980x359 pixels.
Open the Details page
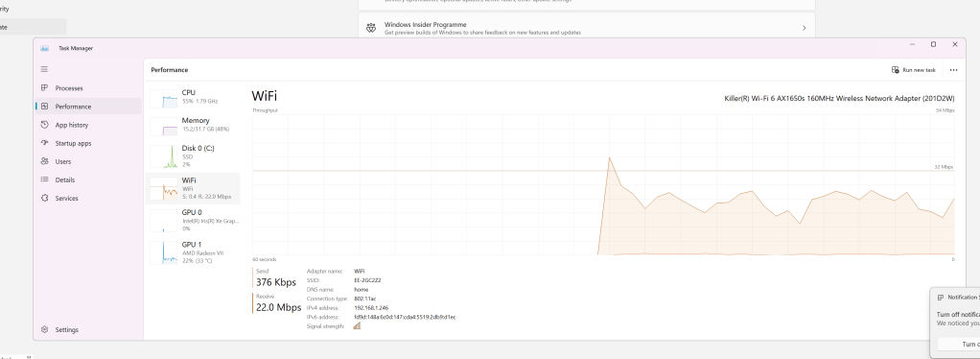click(x=88, y=179)
